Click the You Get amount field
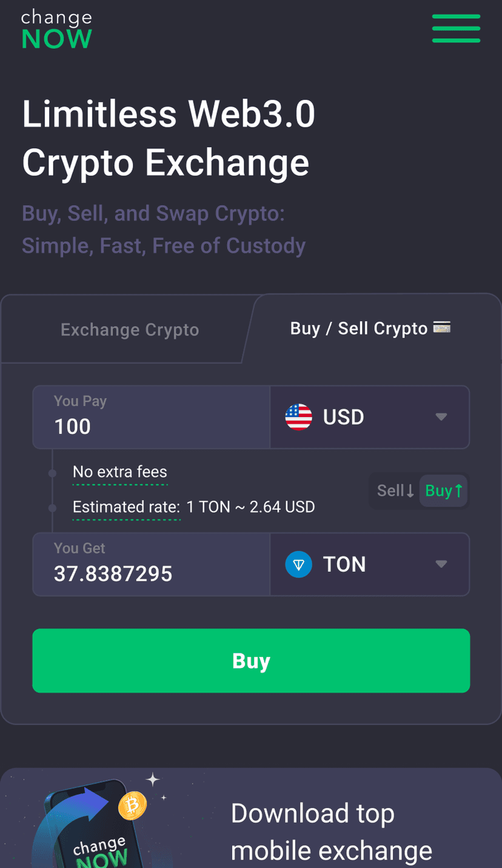Screen dimensions: 502x868 pos(152,573)
